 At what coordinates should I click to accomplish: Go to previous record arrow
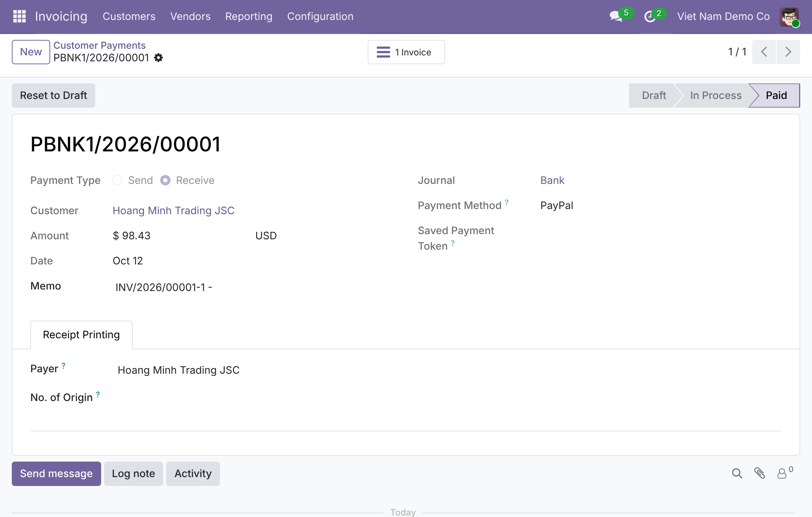point(764,52)
